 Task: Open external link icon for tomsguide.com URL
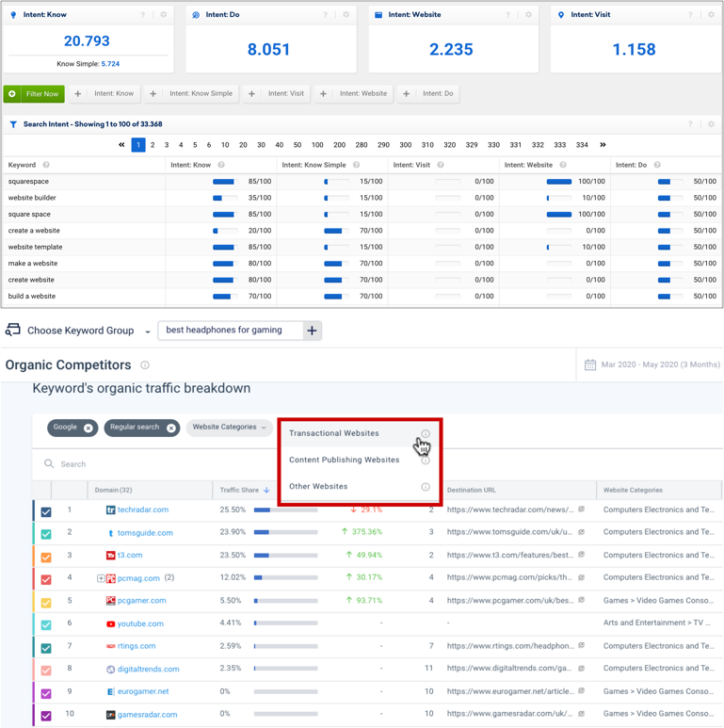coord(581,532)
